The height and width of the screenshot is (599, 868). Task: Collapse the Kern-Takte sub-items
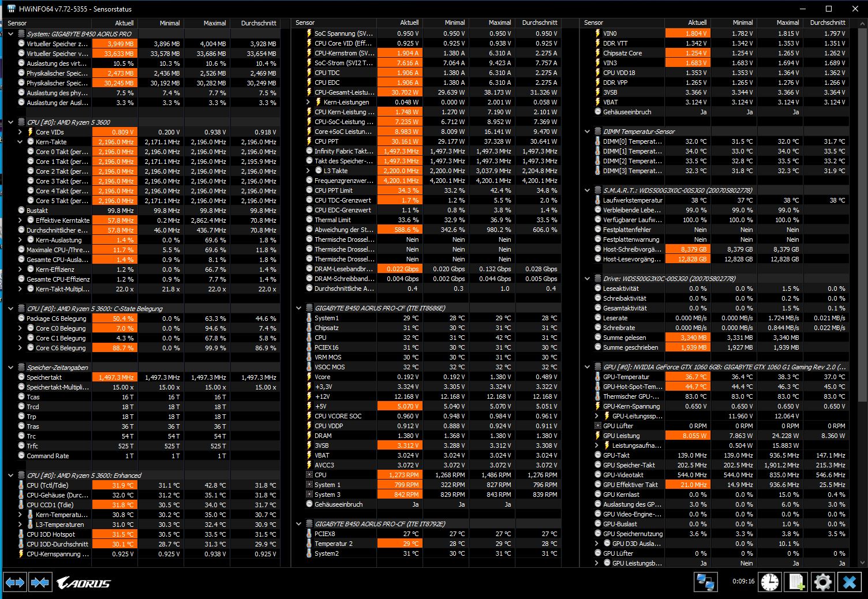20,142
